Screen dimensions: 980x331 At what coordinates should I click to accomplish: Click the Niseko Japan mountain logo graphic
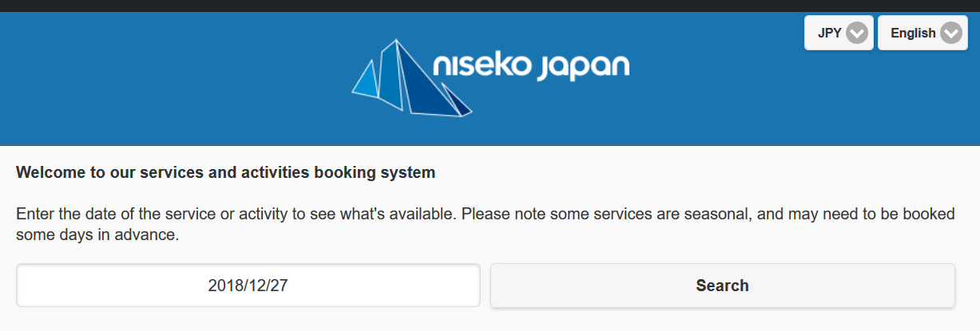pyautogui.click(x=411, y=78)
